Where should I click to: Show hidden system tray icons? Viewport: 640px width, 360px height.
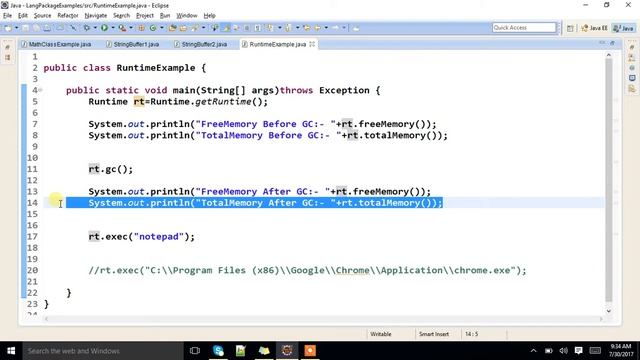[x=533, y=351]
